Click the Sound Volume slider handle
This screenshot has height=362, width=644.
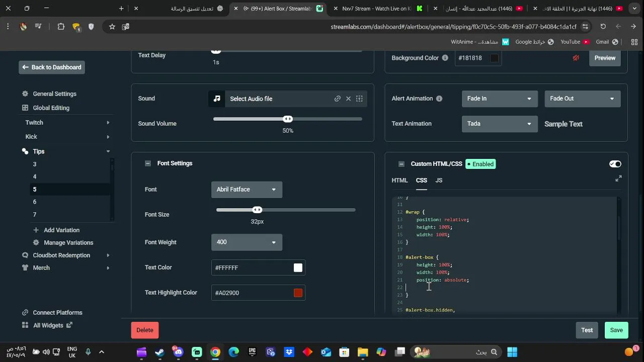(x=288, y=119)
